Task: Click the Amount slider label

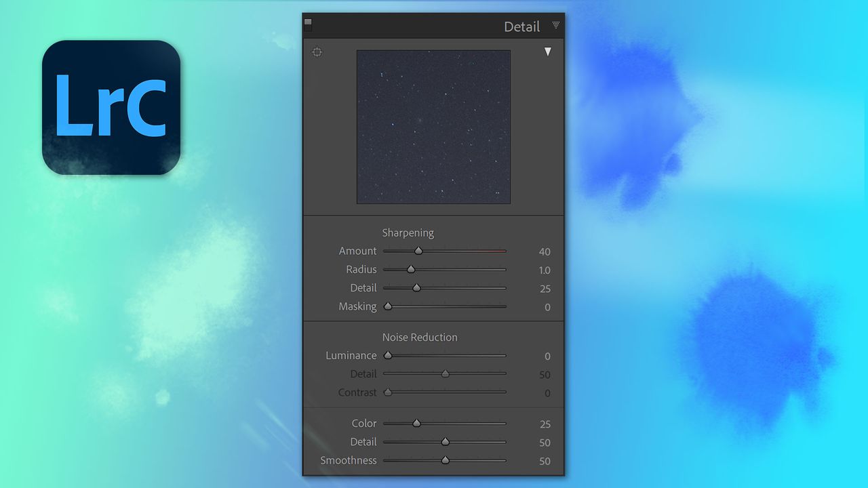Action: [x=358, y=251]
